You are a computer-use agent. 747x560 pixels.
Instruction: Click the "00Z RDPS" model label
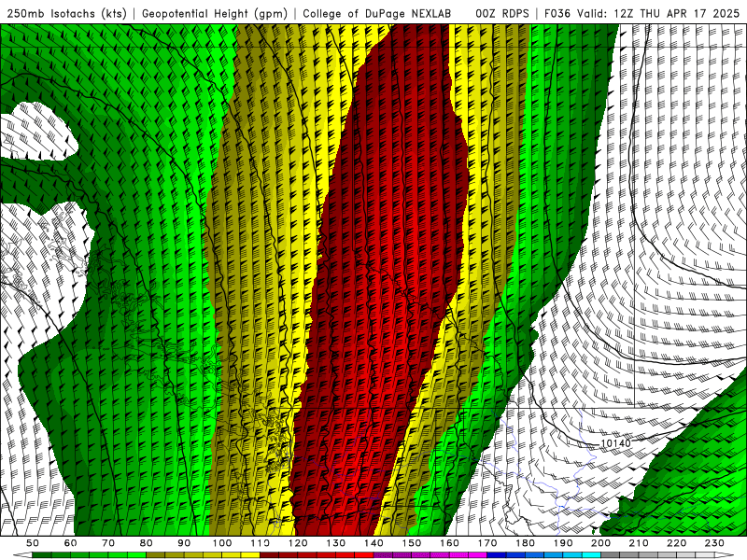[502, 13]
